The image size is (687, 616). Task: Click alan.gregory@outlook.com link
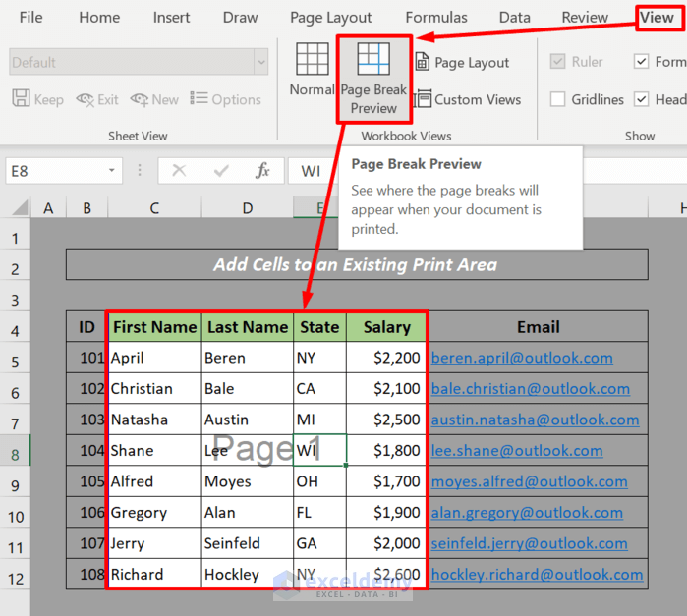tap(527, 513)
